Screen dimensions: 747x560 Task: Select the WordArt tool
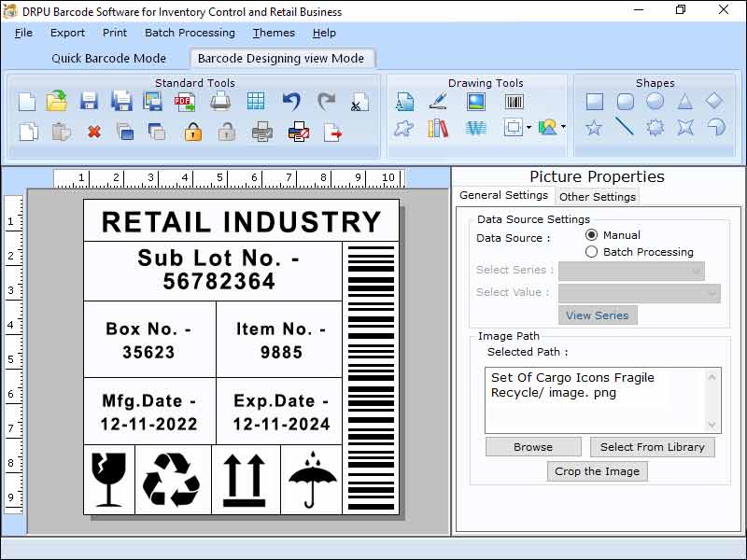pos(475,128)
